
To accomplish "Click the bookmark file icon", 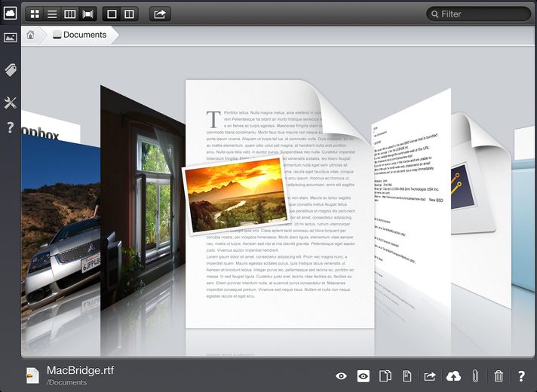I will 407,376.
